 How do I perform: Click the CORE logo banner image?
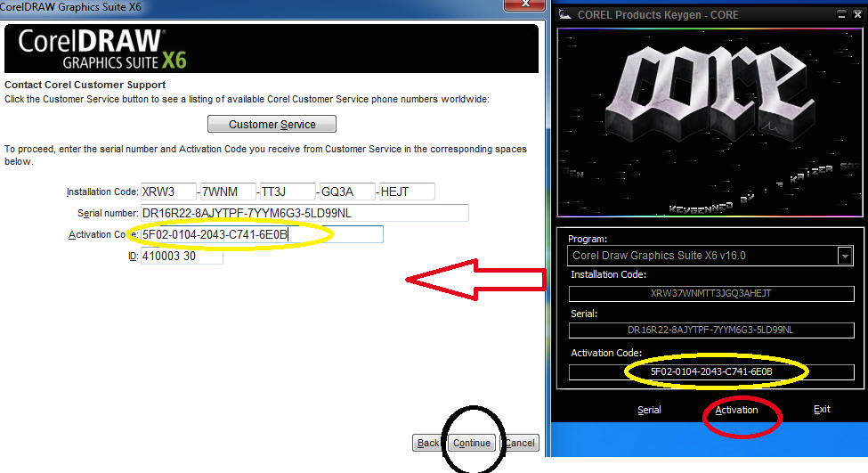[710, 122]
